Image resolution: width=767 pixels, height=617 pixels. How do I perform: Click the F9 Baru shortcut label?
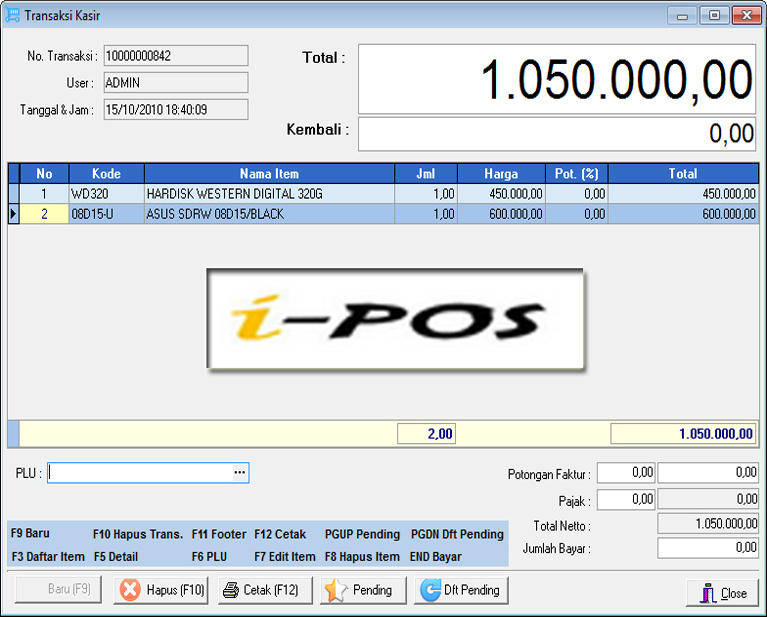click(x=30, y=533)
